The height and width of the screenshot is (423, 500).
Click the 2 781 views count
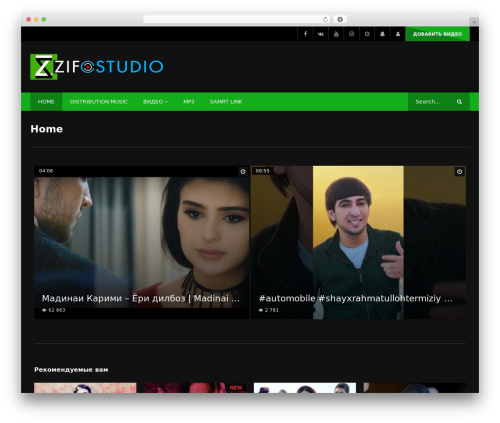(x=269, y=310)
